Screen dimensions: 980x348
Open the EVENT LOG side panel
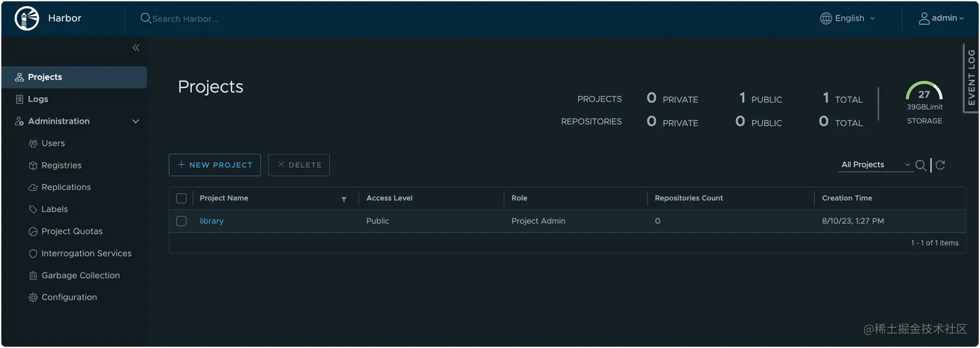pos(971,77)
